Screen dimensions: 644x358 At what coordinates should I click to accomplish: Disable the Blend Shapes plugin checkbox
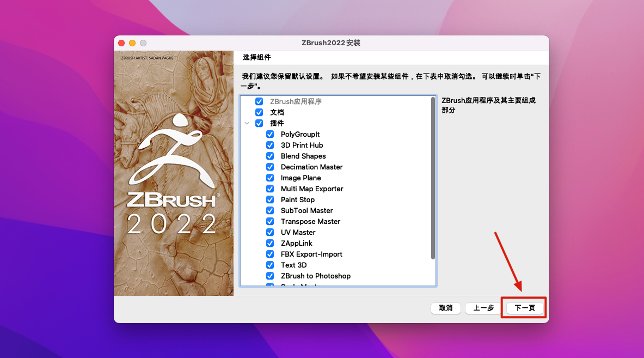[x=270, y=156]
